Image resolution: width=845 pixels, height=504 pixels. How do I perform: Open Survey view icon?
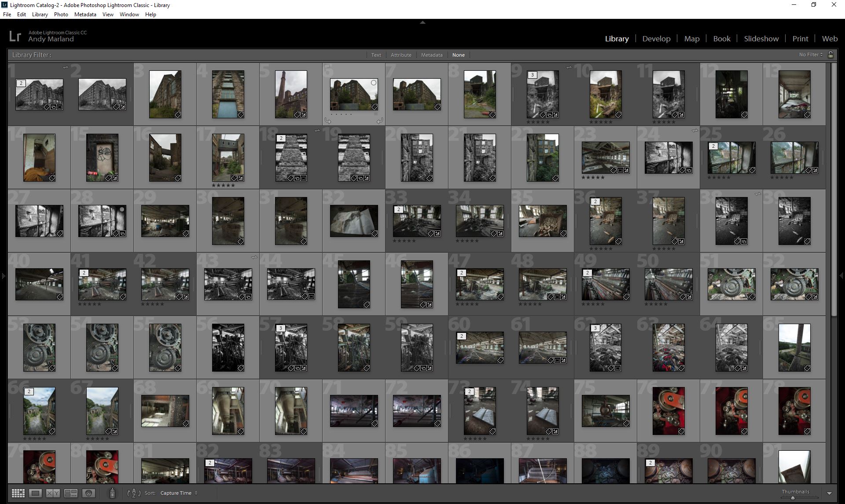point(71,493)
